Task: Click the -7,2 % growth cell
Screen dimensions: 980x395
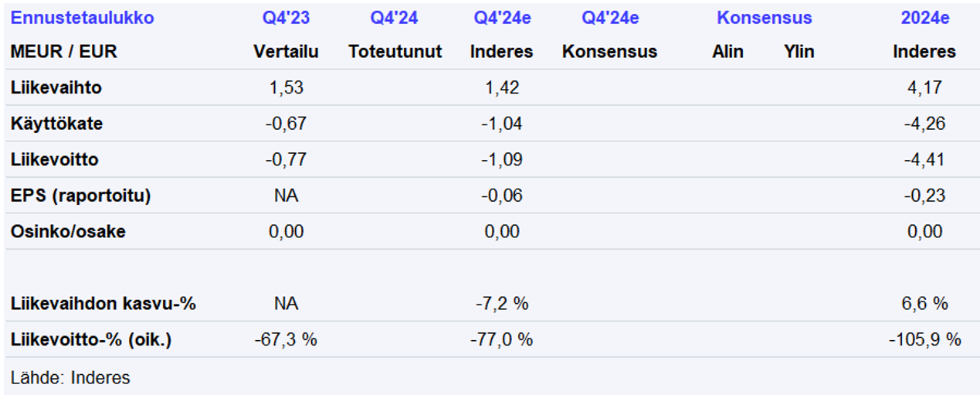Action: click(x=502, y=304)
